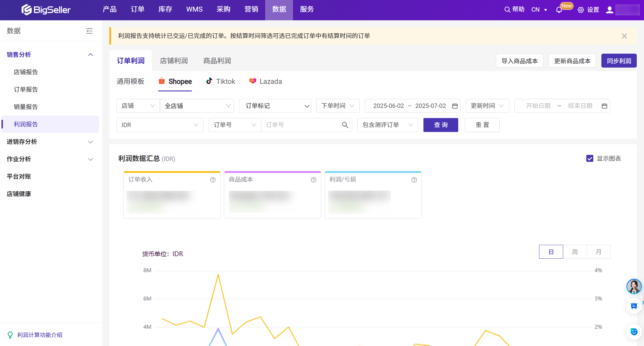Collapse the 销售分析 sidebar section

point(91,55)
